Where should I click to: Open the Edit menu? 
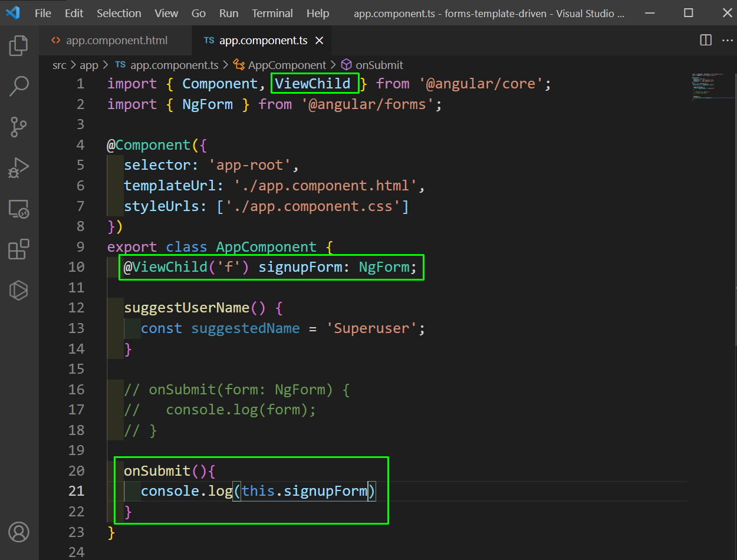[74, 13]
